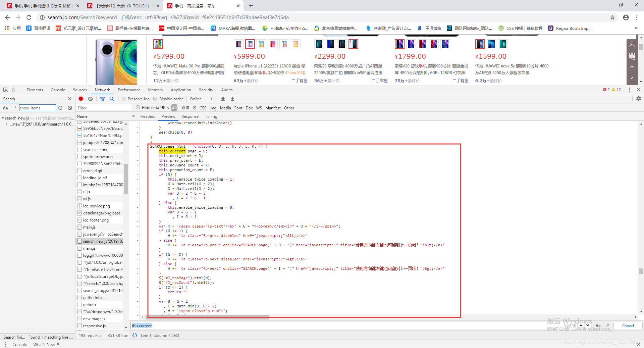Filter requests by XHR type
Viewport: 644px width, 348px height.
[x=185, y=108]
